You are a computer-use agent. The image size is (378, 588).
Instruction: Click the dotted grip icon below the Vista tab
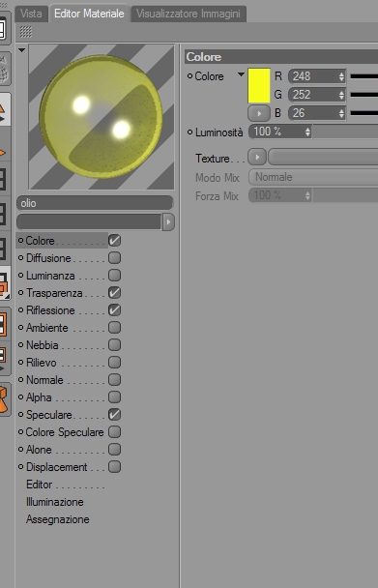click(x=26, y=32)
